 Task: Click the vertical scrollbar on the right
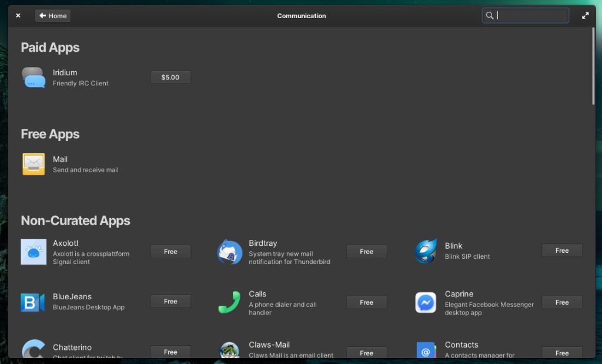[x=593, y=66]
